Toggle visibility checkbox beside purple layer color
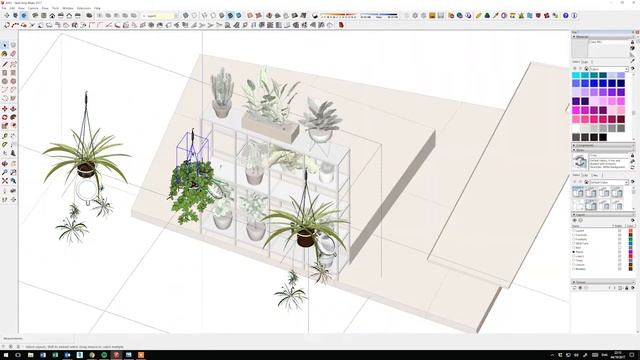640x360 pixels. click(619, 252)
